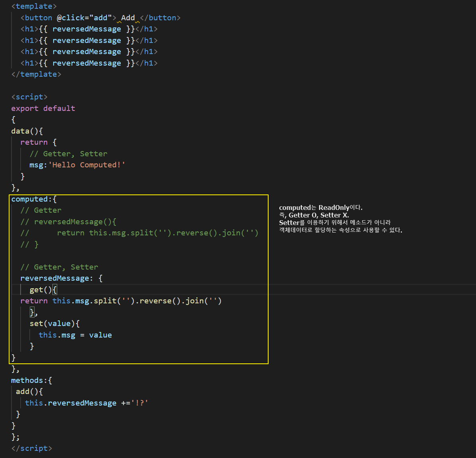The height and width of the screenshot is (458, 476).
Task: Click the annotation 'computed는 ReadOnly이다.'
Action: click(x=321, y=208)
